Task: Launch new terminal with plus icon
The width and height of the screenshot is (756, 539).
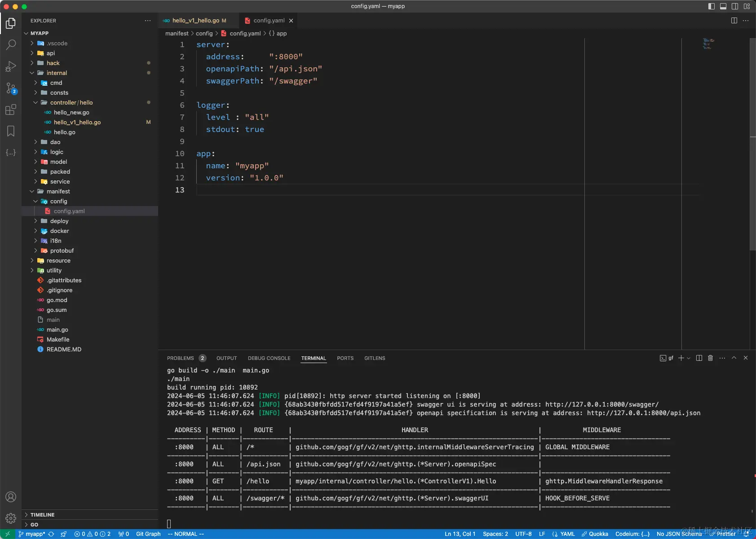Action: pos(681,358)
